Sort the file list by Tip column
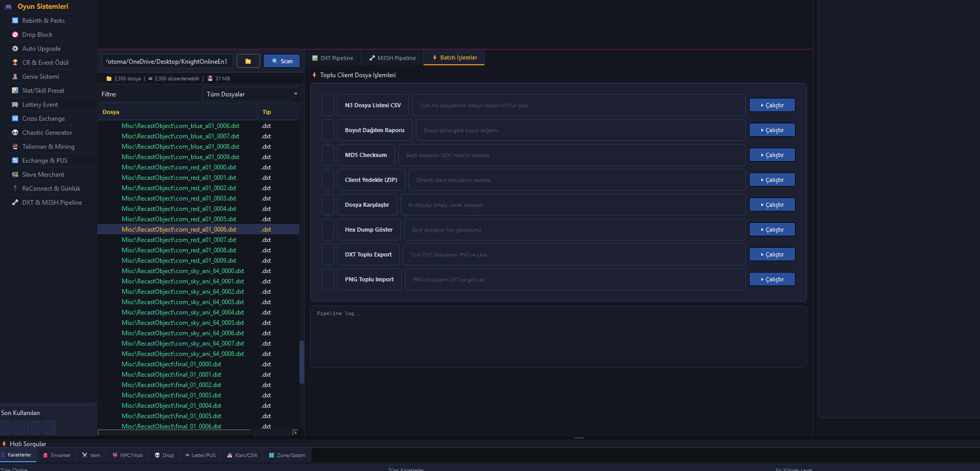Viewport: 980px width, 471px height. click(278, 112)
